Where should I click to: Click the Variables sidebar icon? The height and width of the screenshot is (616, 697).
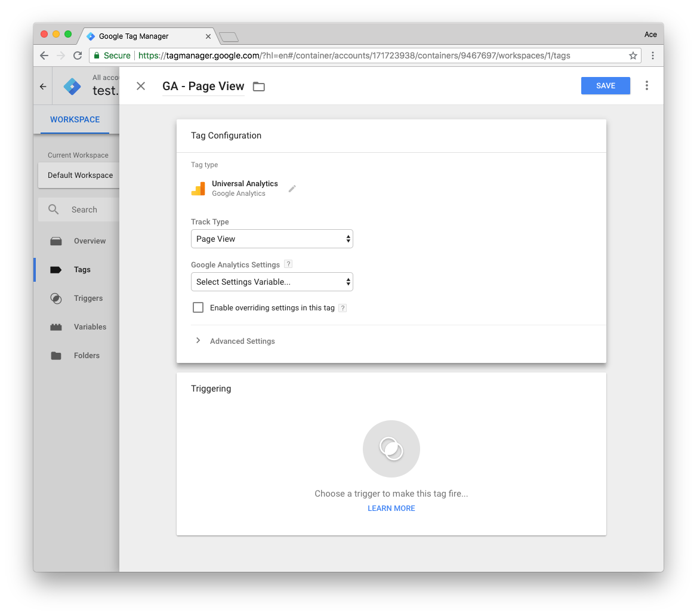click(56, 327)
